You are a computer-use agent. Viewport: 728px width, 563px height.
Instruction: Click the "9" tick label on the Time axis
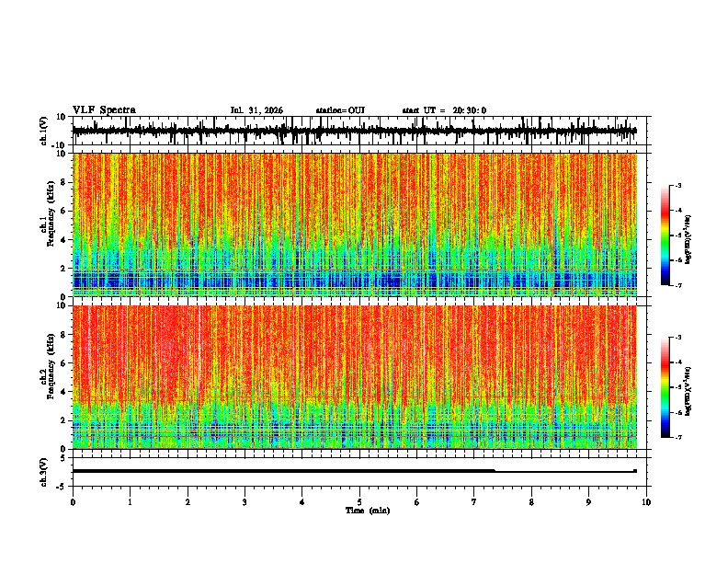point(588,502)
